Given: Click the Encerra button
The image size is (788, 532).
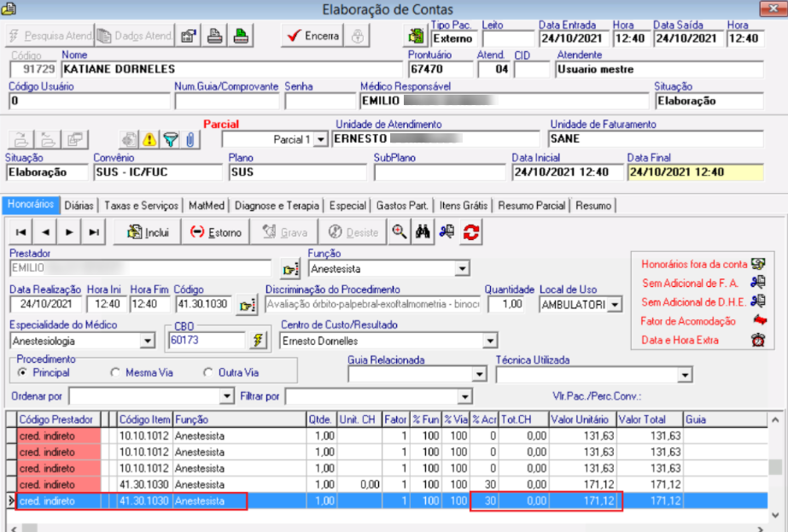Looking at the screenshot, I should (x=312, y=36).
